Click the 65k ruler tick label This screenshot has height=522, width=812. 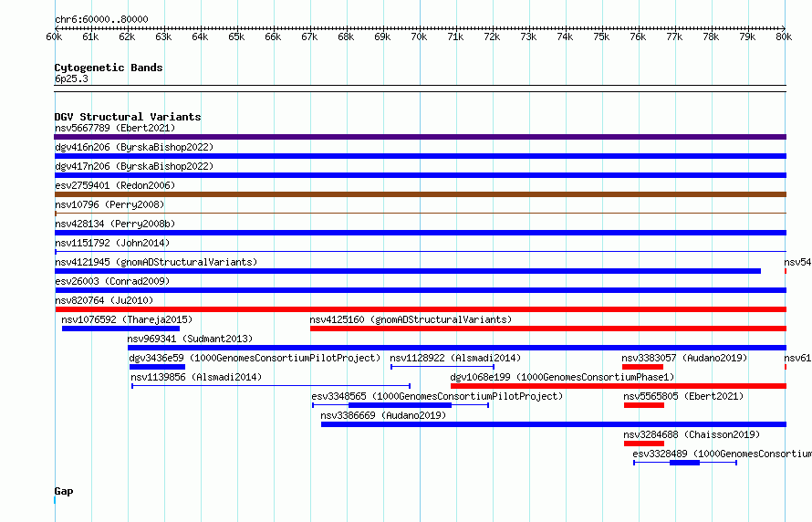point(236,37)
